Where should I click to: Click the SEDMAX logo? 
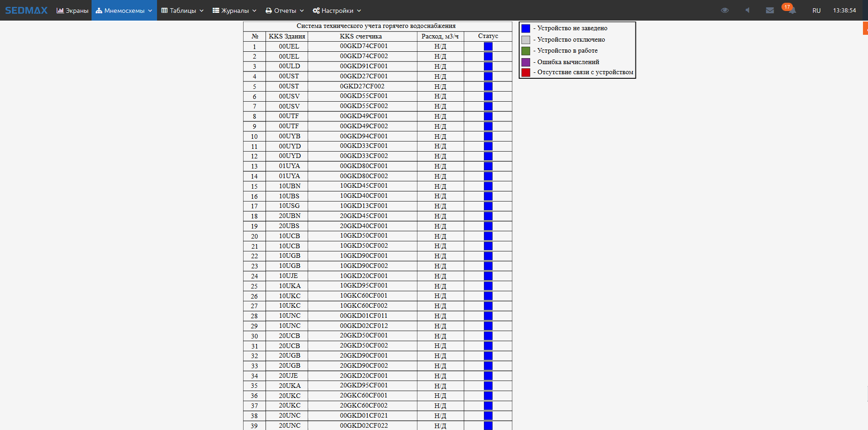[26, 10]
